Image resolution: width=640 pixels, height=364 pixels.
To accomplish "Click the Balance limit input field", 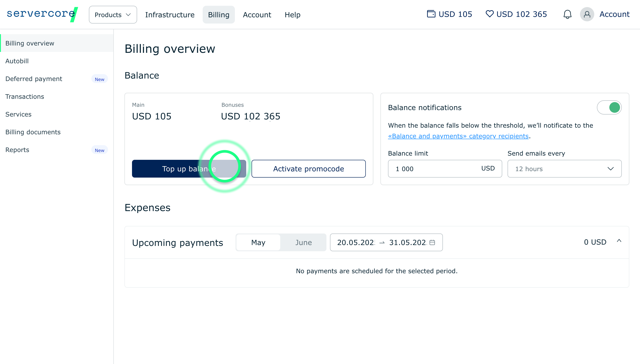I will 436,169.
